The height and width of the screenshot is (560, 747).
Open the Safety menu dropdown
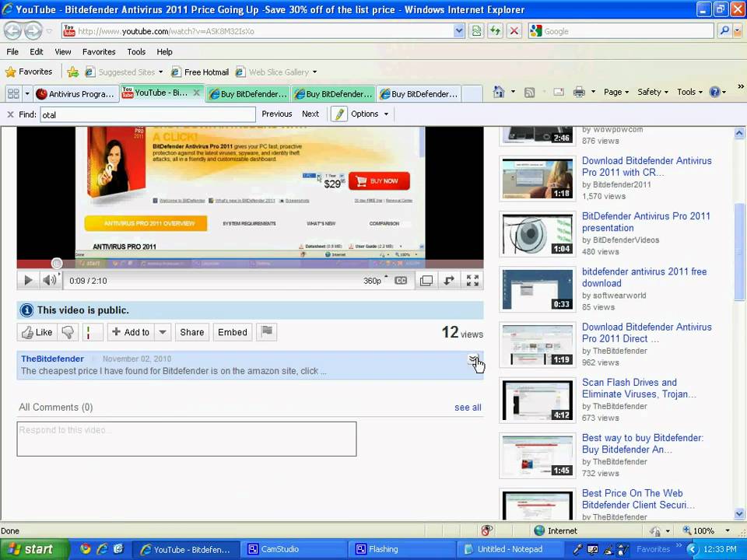coord(653,92)
